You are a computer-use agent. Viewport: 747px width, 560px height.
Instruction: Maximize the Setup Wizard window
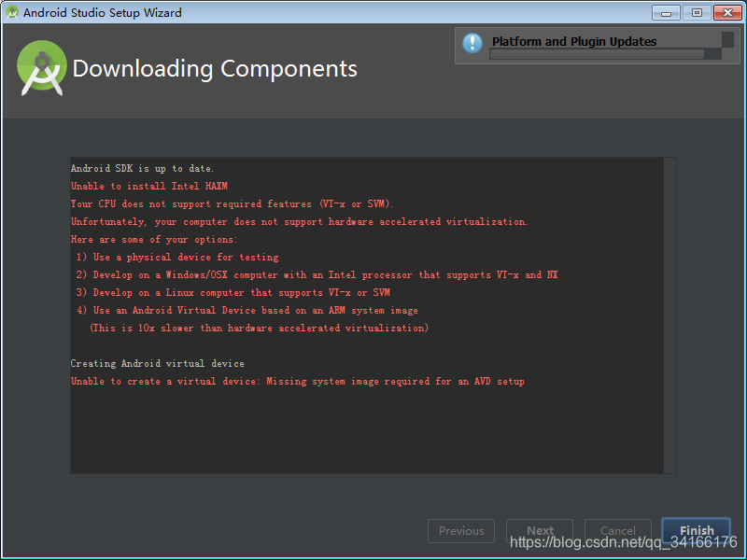[x=697, y=13]
